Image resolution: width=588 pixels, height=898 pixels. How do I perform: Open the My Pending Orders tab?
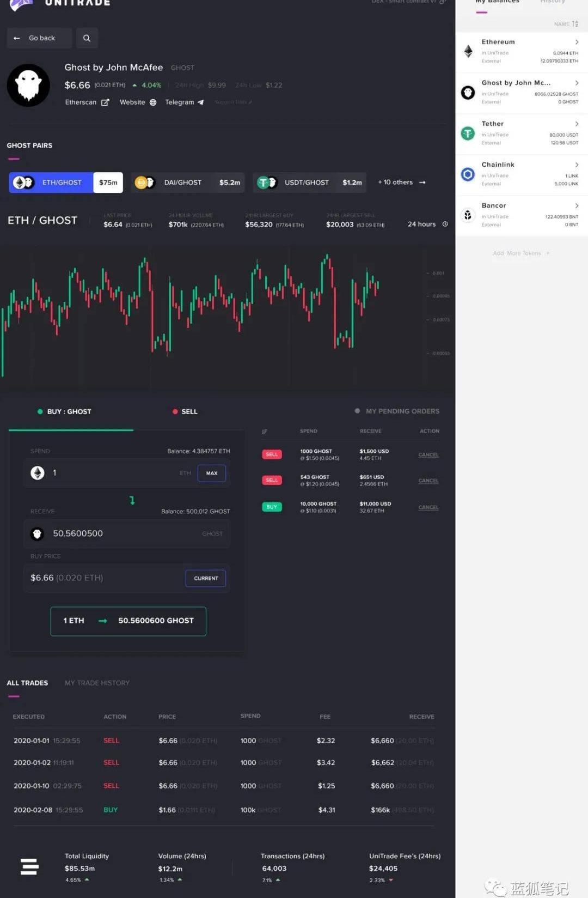click(402, 411)
